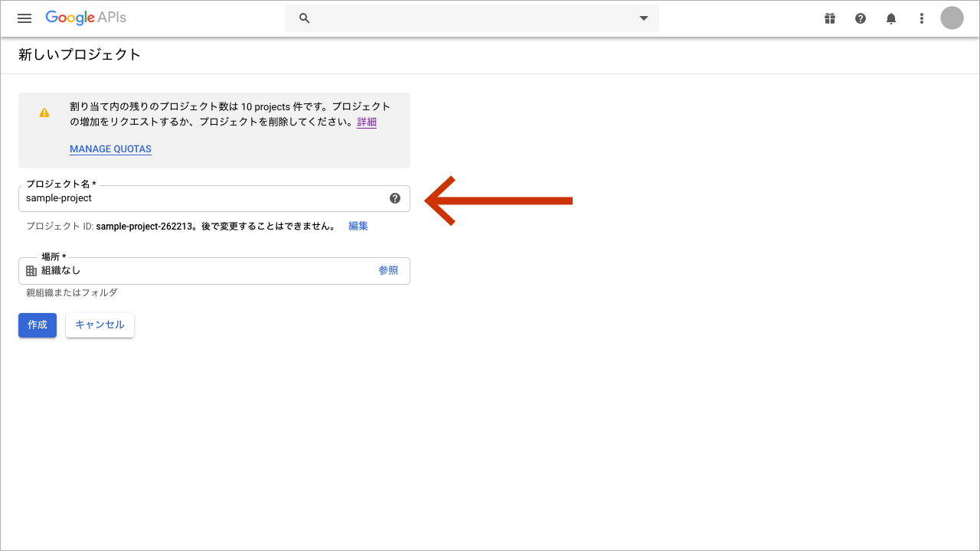
Task: Open the hamburger navigation menu
Action: (24, 18)
